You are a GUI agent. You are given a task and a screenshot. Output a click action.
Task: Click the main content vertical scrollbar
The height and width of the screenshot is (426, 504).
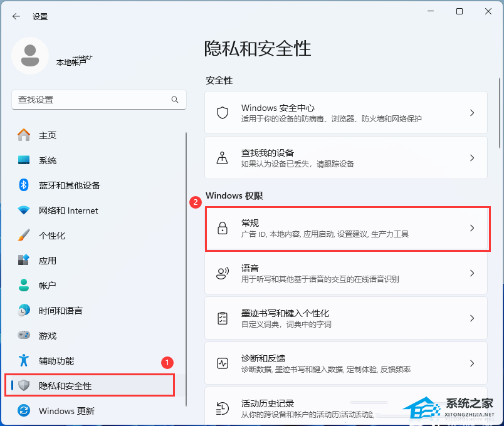pyautogui.click(x=500, y=112)
